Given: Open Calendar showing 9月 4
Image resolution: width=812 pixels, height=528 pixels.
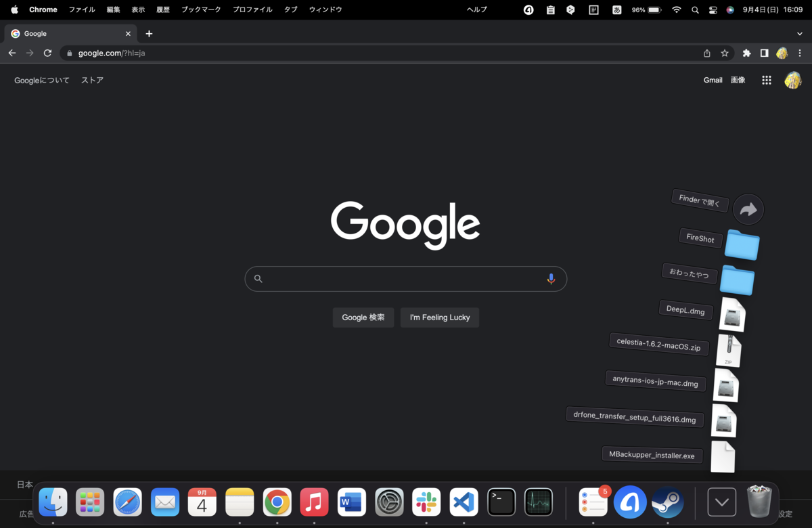Looking at the screenshot, I should [202, 502].
